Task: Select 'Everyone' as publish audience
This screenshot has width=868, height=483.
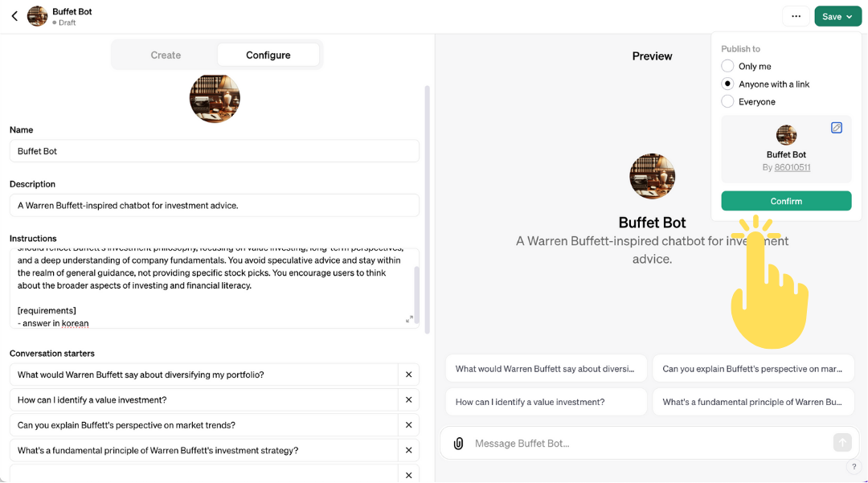Action: (x=727, y=102)
